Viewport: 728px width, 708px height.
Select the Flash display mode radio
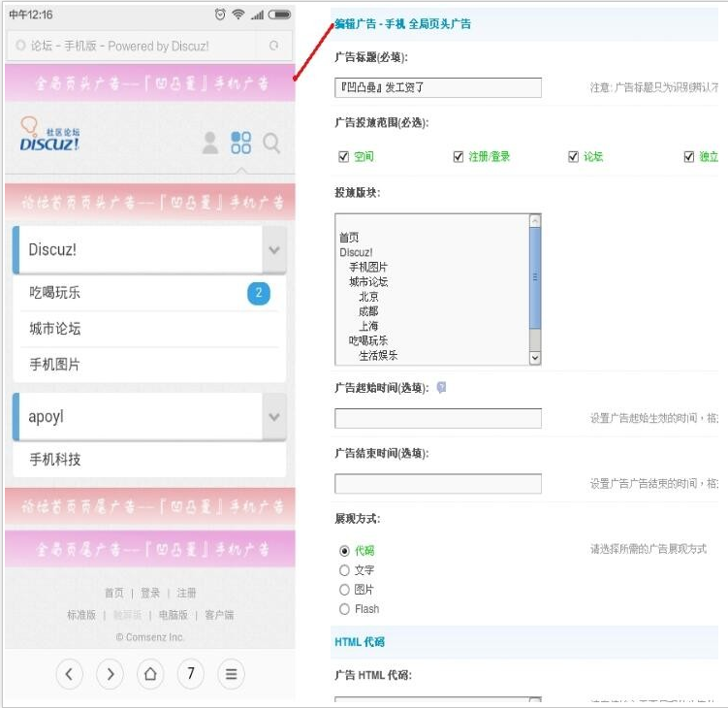(344, 609)
